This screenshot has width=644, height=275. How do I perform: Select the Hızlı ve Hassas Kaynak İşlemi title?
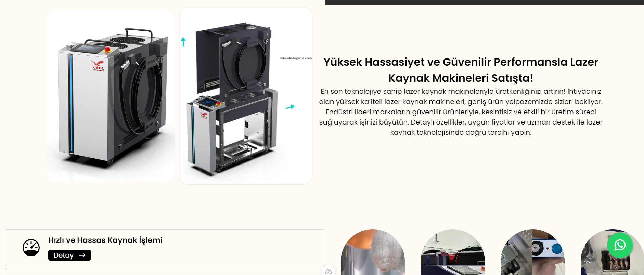tap(105, 240)
